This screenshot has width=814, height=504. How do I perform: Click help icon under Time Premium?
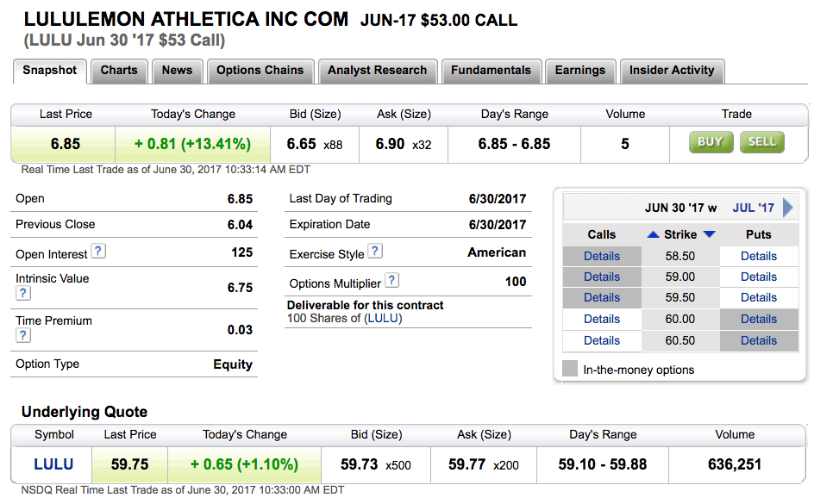pos(23,335)
